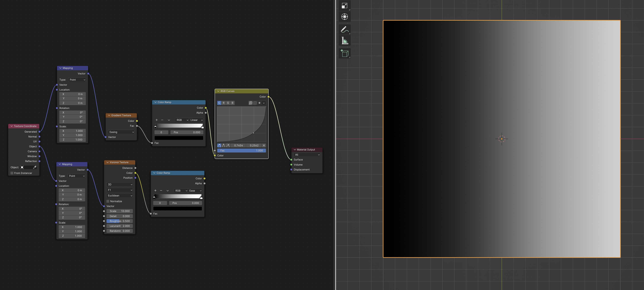This screenshot has height=290, width=644.
Task: Click RGB Curves Color output socket
Action: point(268,97)
